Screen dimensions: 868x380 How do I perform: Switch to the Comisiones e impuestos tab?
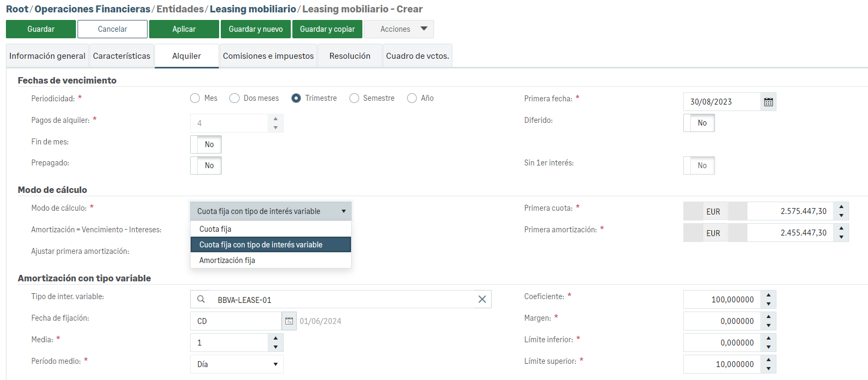click(x=268, y=56)
